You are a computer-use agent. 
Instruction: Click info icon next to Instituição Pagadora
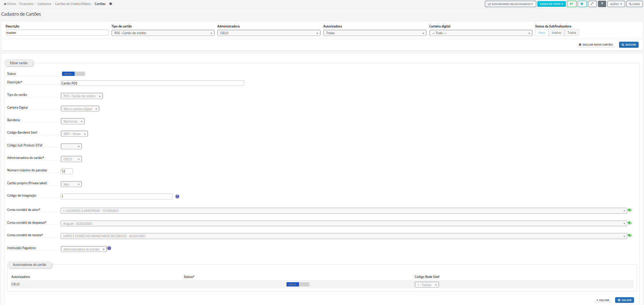click(109, 248)
